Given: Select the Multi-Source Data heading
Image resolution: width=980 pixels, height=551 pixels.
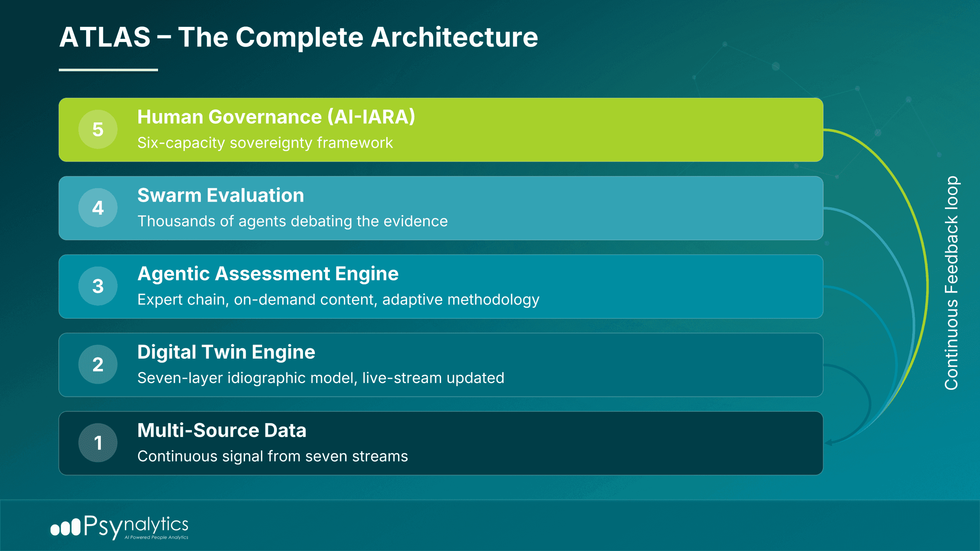Looking at the screenshot, I should 222,431.
